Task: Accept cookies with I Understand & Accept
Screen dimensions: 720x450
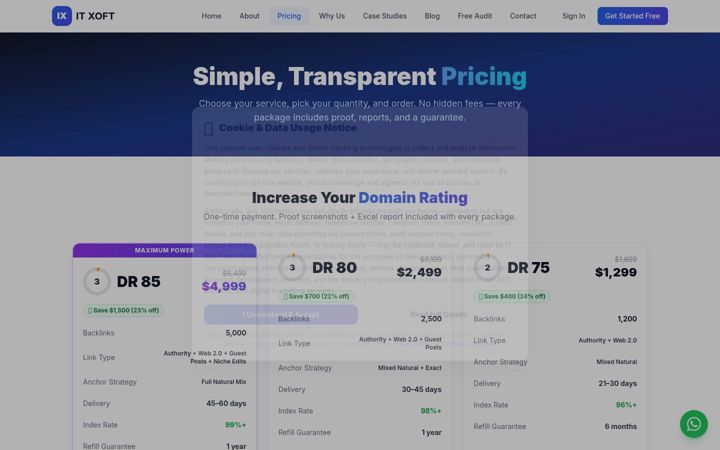Action: point(281,315)
